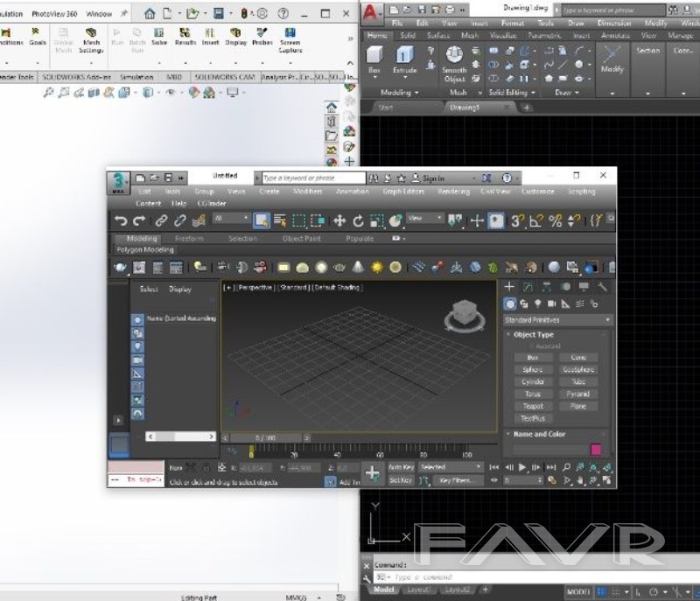Click the SolidWorks Mesh Settings icon
Viewport: 700px width, 601px height.
coord(91,38)
